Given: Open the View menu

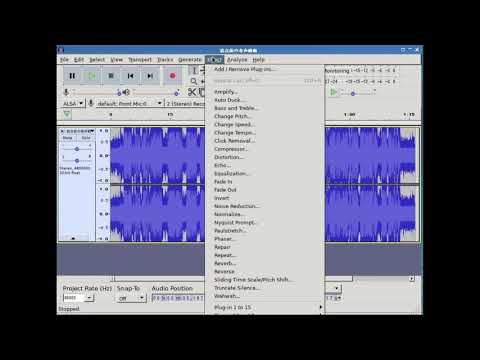Looking at the screenshot, I should [117, 60].
